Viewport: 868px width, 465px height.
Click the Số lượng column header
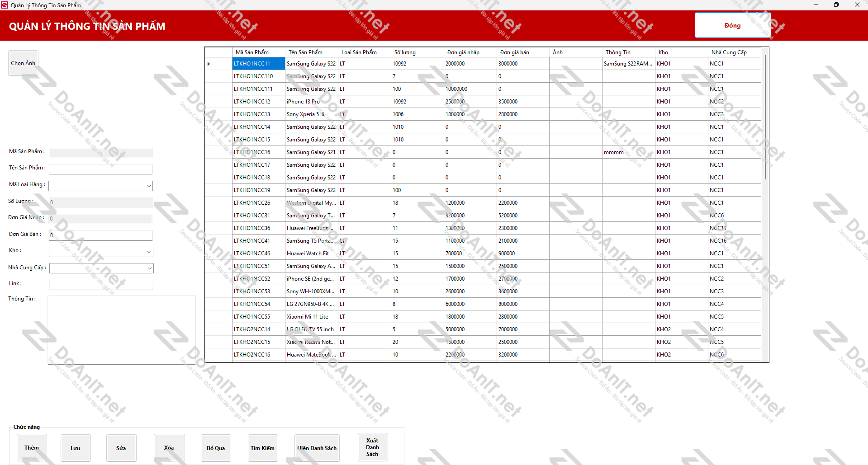coord(417,52)
